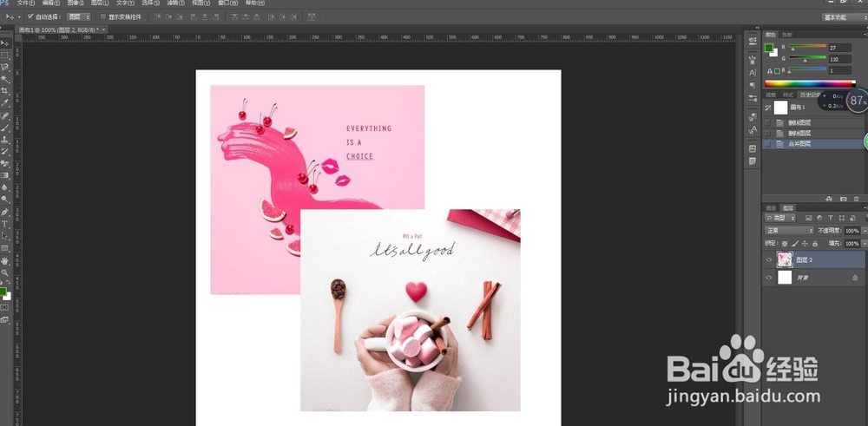868x426 pixels.
Task: Click the trash icon in History panel
Action: coord(857,198)
